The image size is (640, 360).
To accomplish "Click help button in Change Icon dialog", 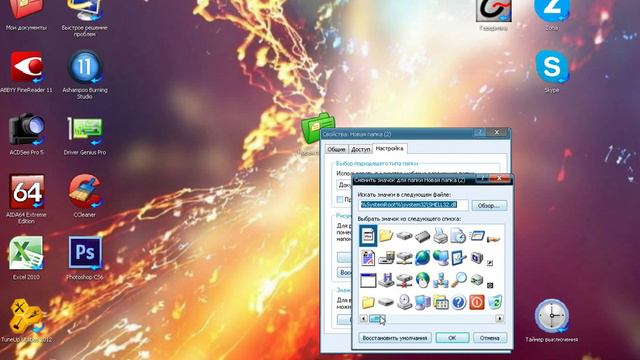I will 482,178.
